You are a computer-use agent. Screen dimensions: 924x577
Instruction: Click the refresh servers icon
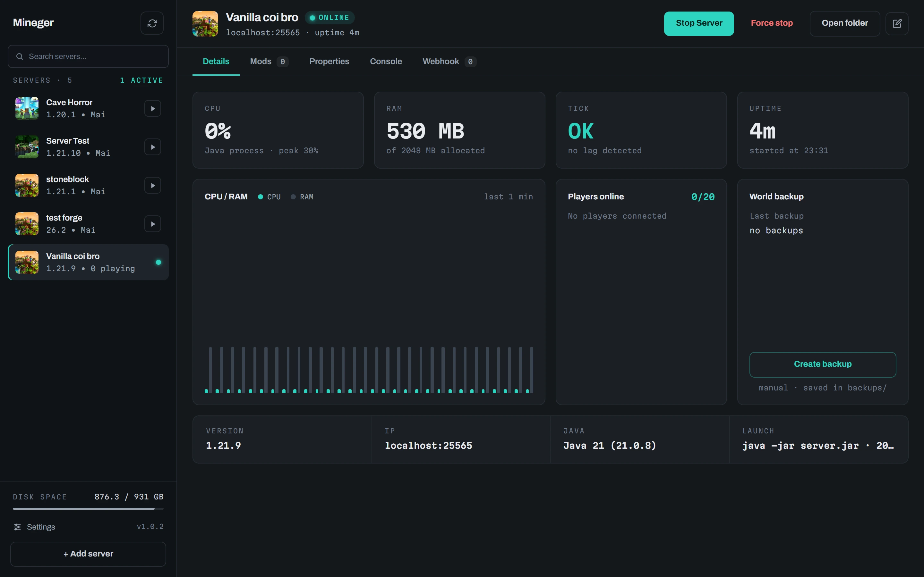click(152, 23)
